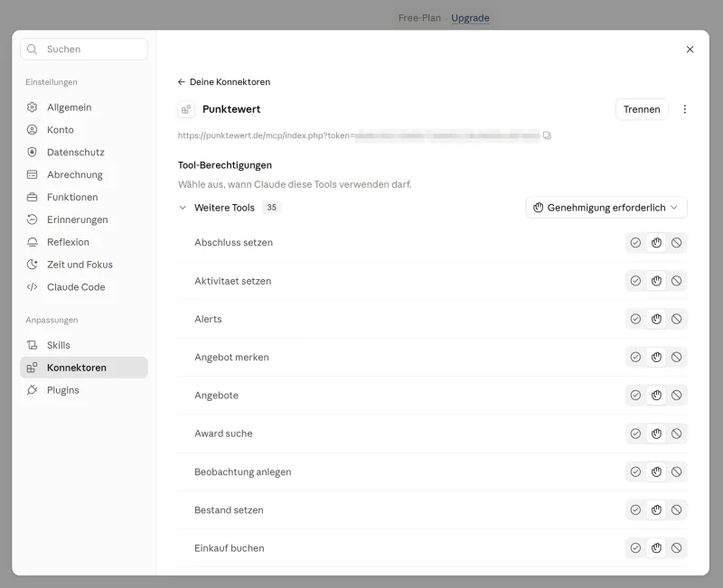Image resolution: width=723 pixels, height=588 pixels.
Task: Go back to Deine Konnektoren
Action: coord(224,82)
